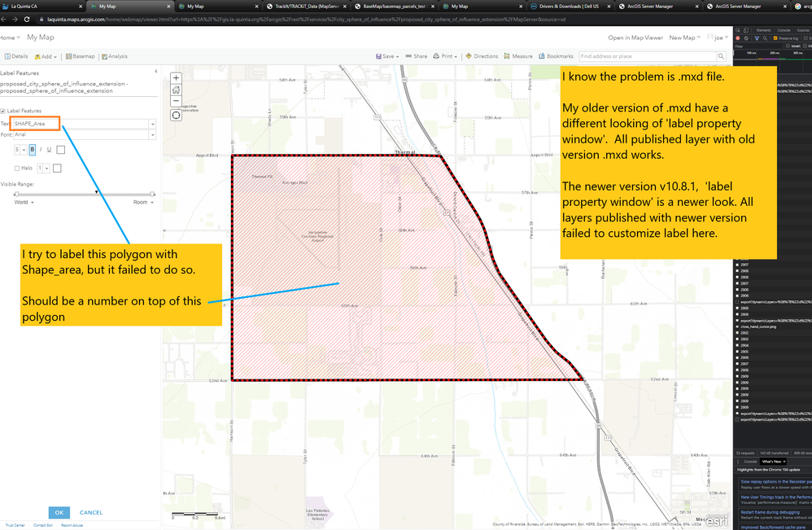This screenshot has width=812, height=530.
Task: Toggle the Label Features checkbox
Action: point(3,111)
